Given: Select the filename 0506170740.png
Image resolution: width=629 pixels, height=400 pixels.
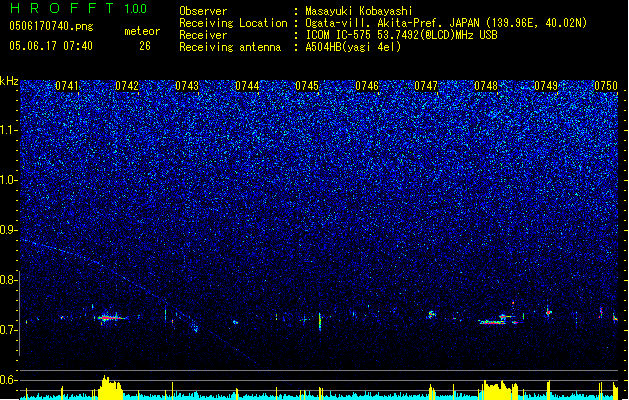Looking at the screenshot, I should click(51, 26).
